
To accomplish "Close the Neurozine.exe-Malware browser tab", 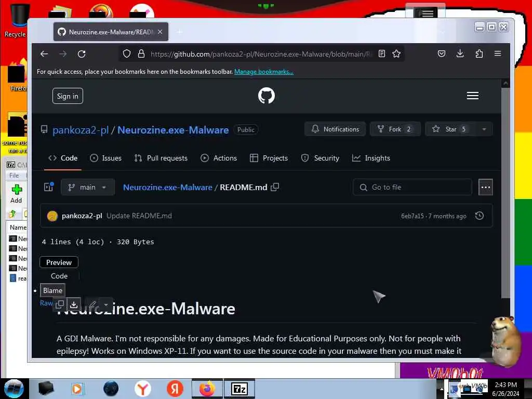I will pos(160,32).
